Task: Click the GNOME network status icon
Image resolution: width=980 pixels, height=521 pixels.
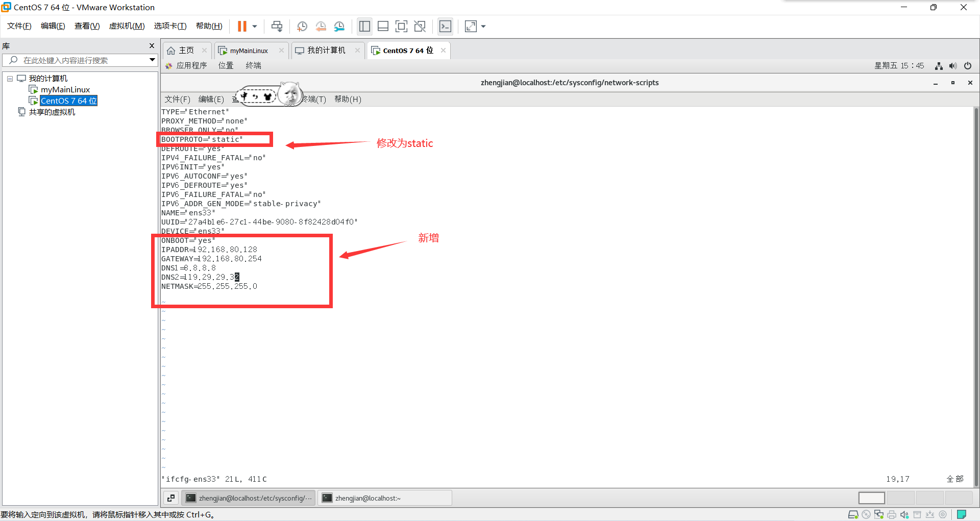Action: coord(939,66)
